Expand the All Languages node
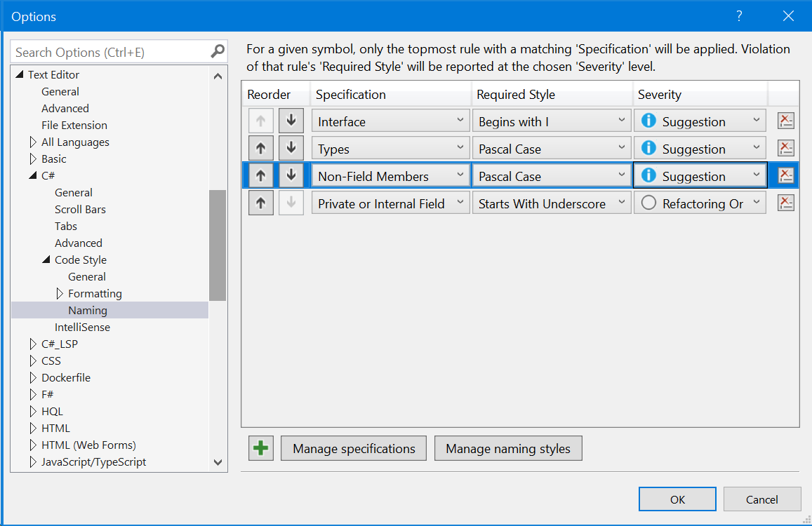The width and height of the screenshot is (812, 526). coord(33,142)
